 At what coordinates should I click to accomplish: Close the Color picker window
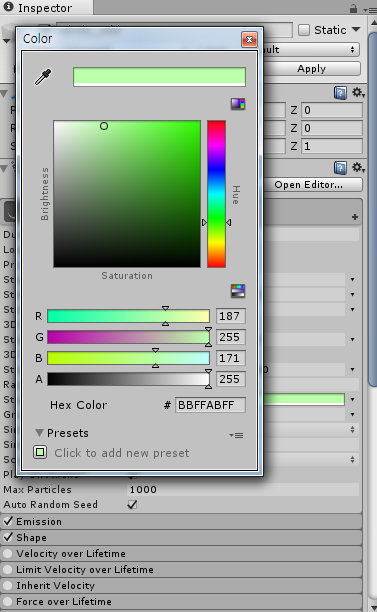coord(249,39)
